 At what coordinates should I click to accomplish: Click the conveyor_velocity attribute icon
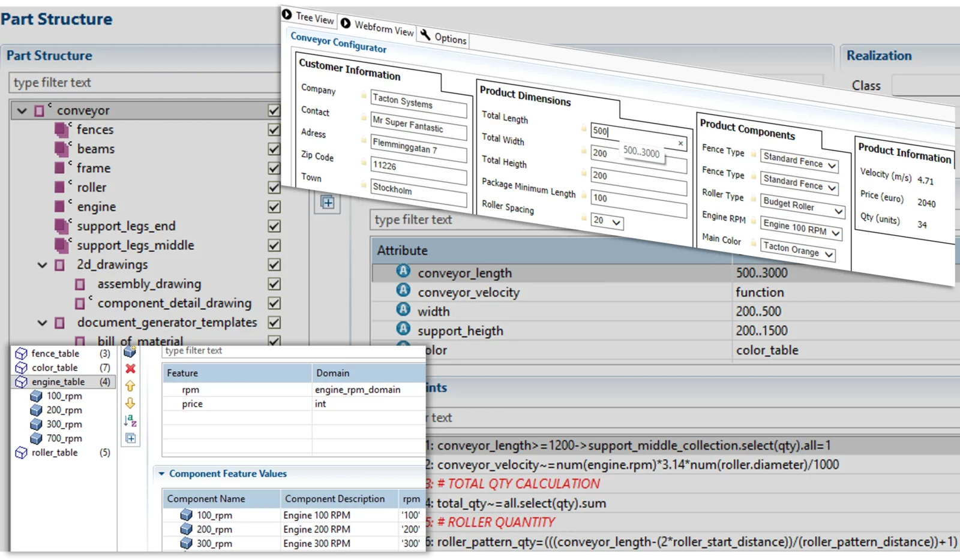click(x=403, y=290)
